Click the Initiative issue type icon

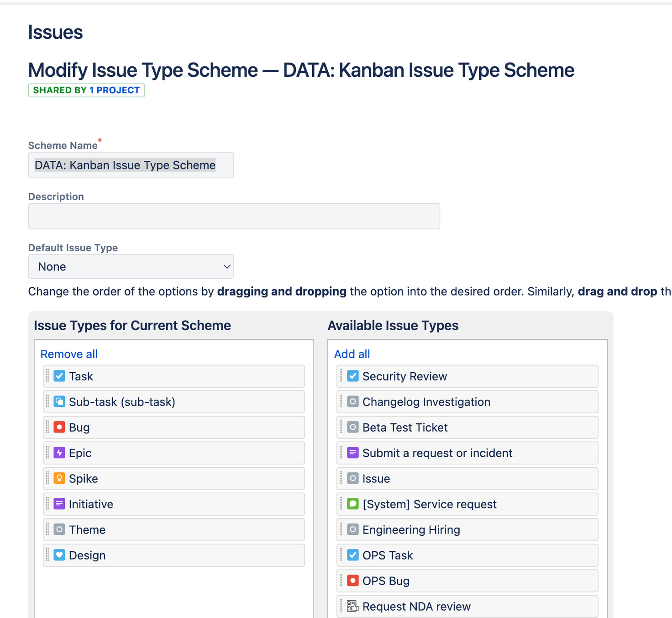(59, 504)
